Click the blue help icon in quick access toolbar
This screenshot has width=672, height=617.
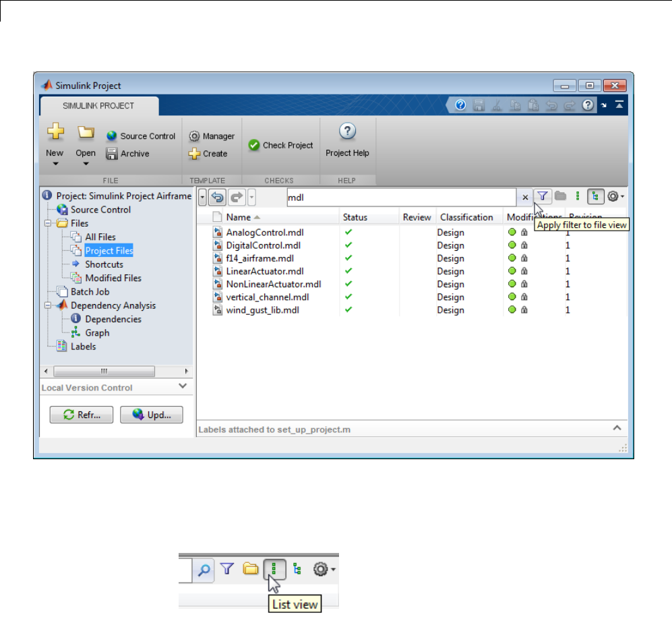click(x=460, y=105)
